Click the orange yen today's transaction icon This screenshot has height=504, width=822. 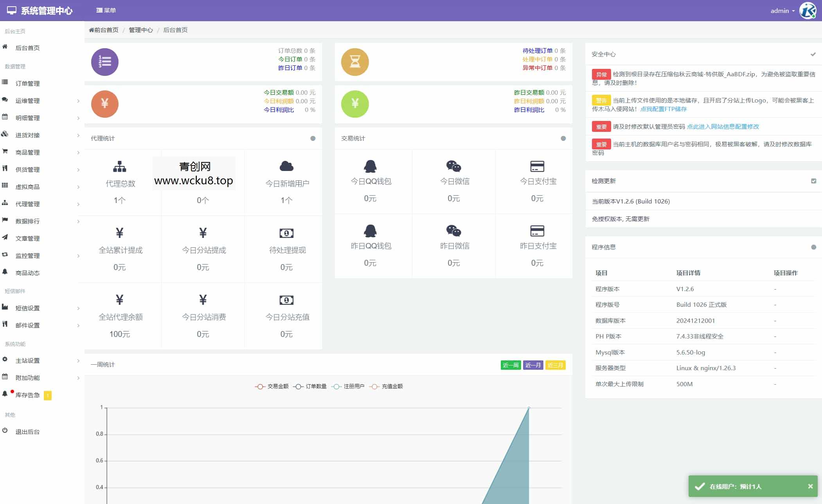coord(105,104)
